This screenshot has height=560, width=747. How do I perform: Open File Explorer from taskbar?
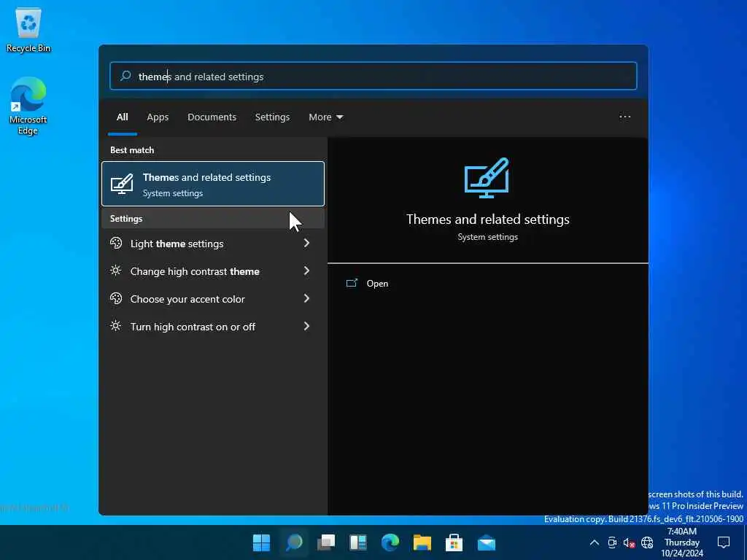click(x=422, y=542)
